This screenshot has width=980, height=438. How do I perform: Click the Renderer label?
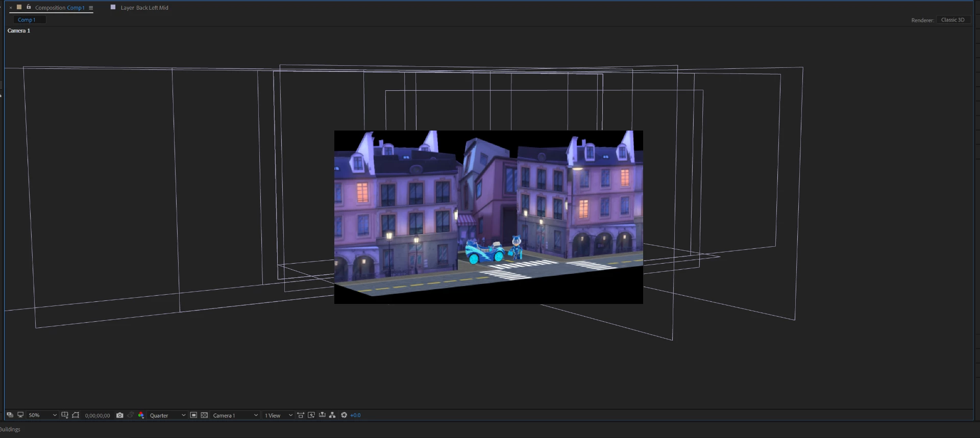(922, 20)
